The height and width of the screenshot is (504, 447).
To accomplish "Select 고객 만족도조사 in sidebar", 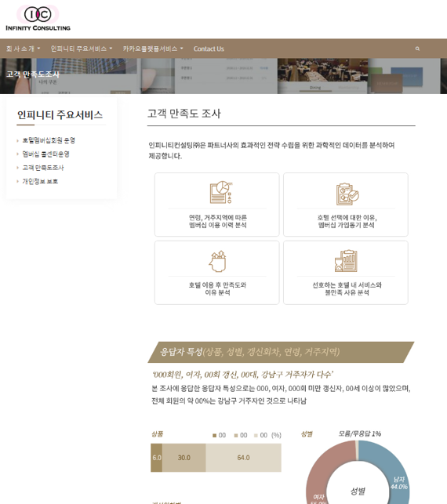I will [x=43, y=168].
